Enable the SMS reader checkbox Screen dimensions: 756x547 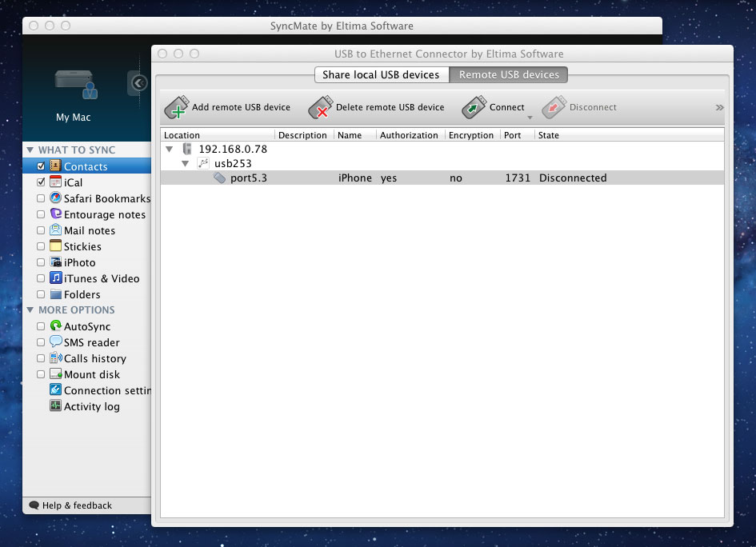(41, 342)
